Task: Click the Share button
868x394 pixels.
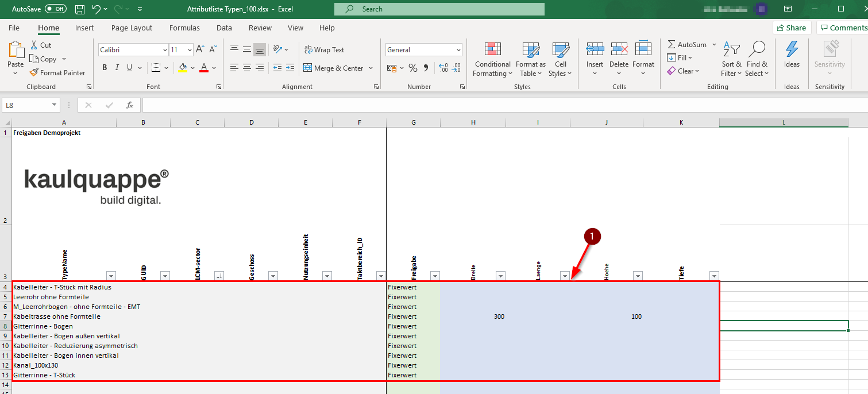Action: [792, 28]
